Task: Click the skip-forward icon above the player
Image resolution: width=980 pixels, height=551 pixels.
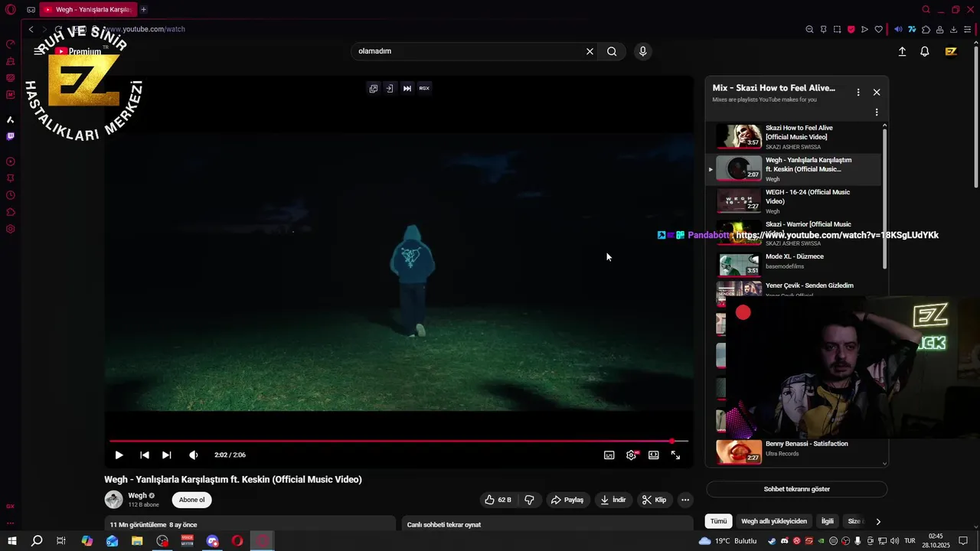Action: (x=407, y=88)
